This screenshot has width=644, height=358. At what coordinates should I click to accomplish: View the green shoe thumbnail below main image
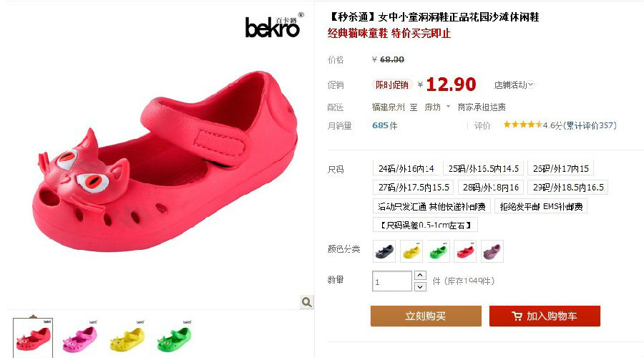pyautogui.click(x=175, y=338)
